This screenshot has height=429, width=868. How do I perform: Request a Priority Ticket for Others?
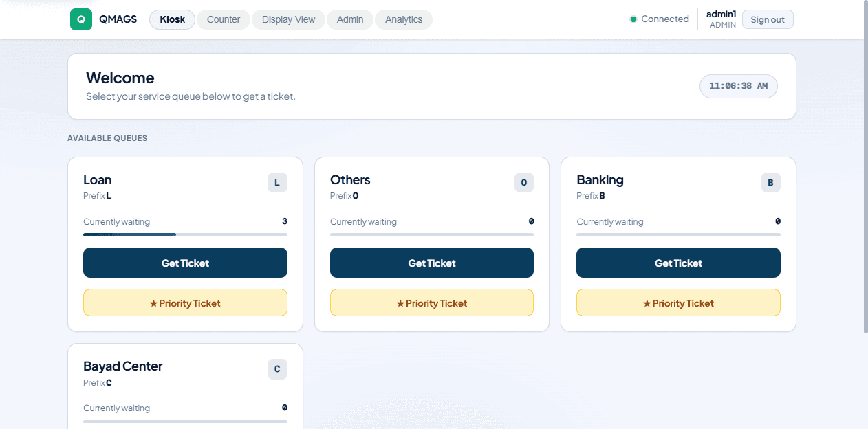point(432,302)
